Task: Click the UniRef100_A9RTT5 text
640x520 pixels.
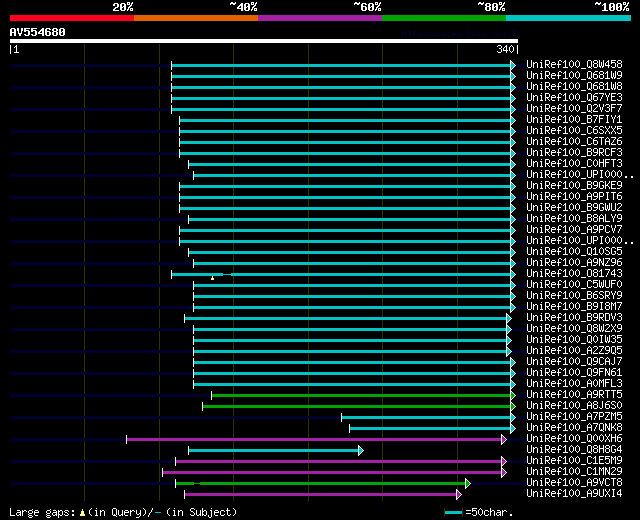Action: click(574, 395)
